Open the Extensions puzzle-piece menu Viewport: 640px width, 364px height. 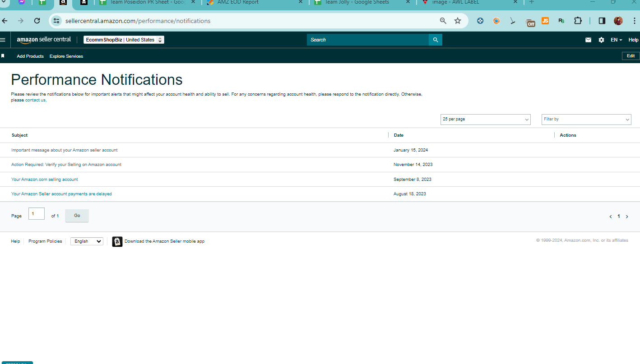[578, 21]
